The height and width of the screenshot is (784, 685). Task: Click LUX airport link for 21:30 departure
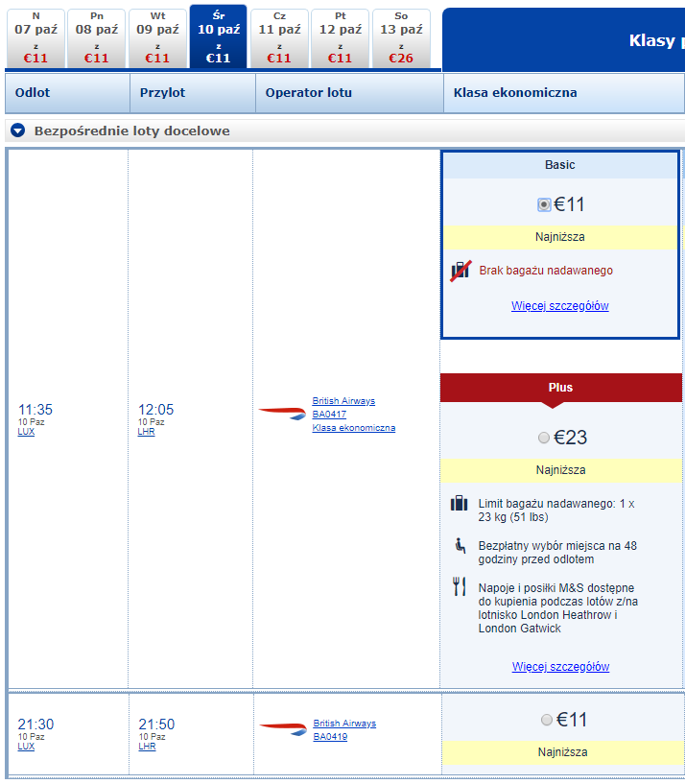(26, 747)
